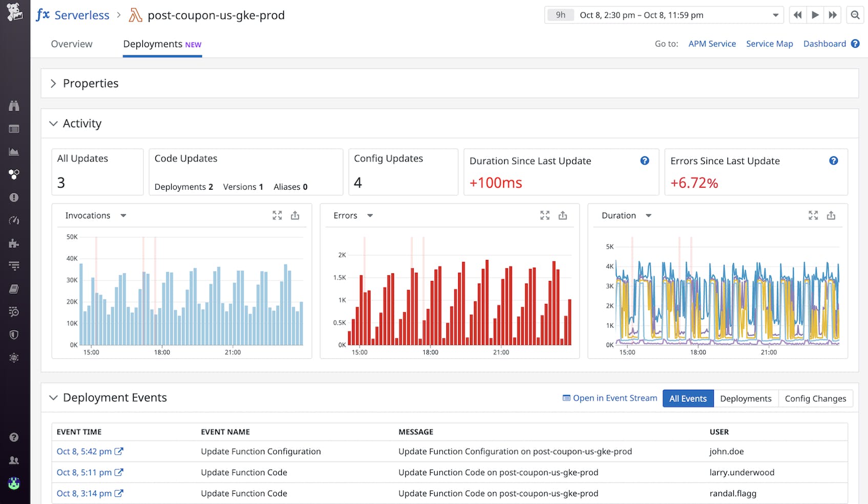This screenshot has width=868, height=504.
Task: Click the export icon on the Errors chart
Action: pyautogui.click(x=563, y=215)
